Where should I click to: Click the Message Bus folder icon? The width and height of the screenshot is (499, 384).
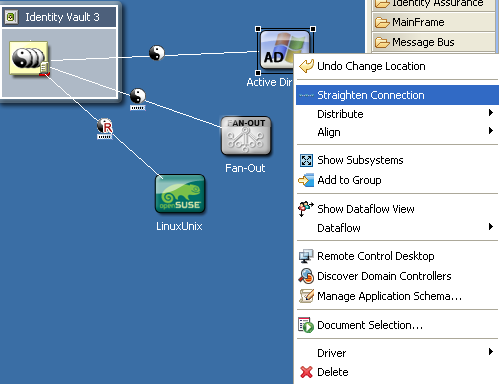pyautogui.click(x=382, y=43)
